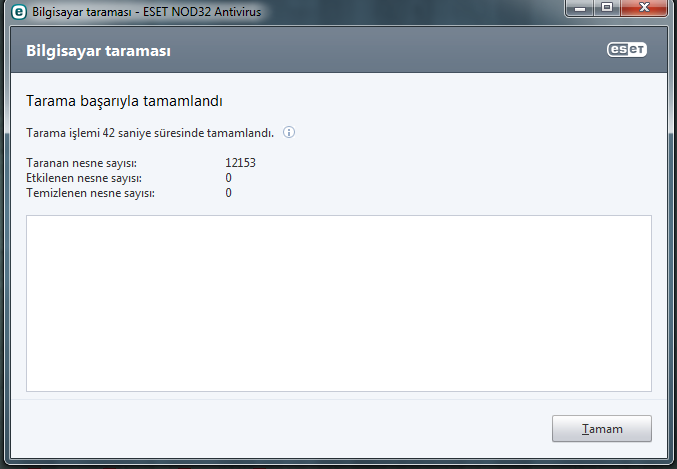677x469 pixels.
Task: Close the Bilgisayar taraması window
Action: [x=644, y=8]
